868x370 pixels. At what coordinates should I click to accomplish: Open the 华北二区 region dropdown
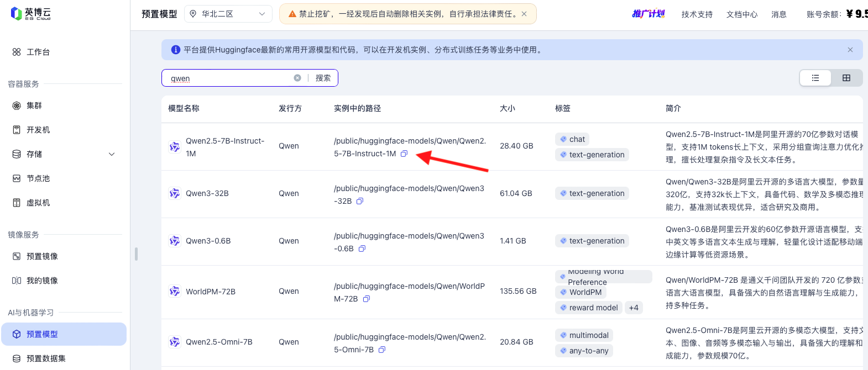228,14
